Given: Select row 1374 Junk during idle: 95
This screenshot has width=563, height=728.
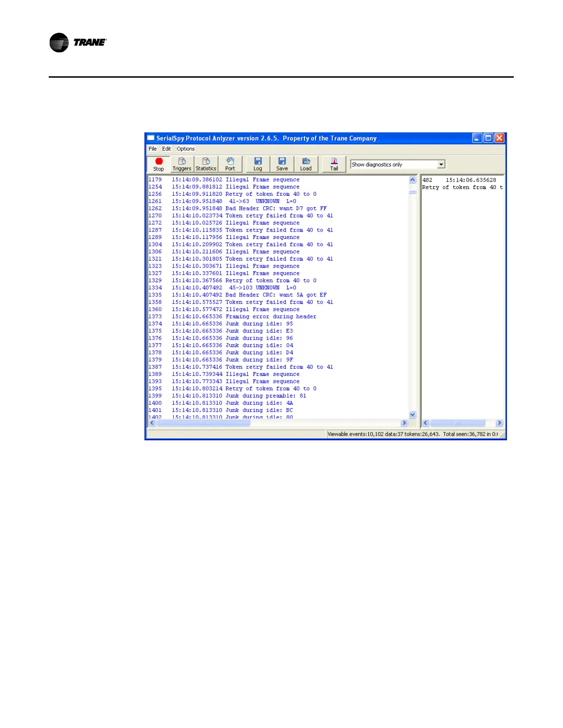Looking at the screenshot, I should coord(221,324).
